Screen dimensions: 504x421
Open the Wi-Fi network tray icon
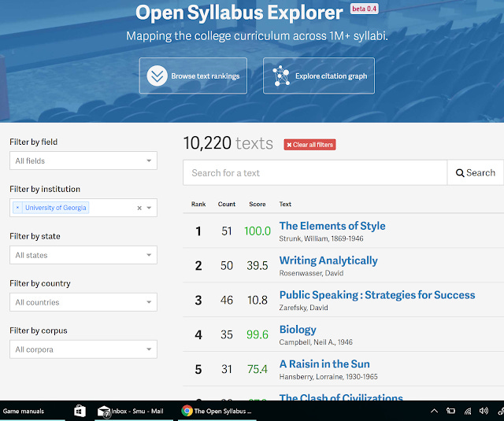(x=468, y=411)
